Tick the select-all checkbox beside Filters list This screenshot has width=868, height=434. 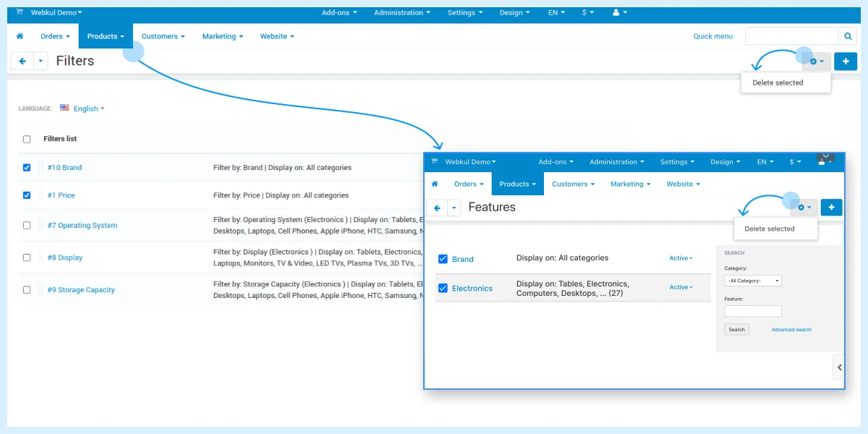(27, 139)
